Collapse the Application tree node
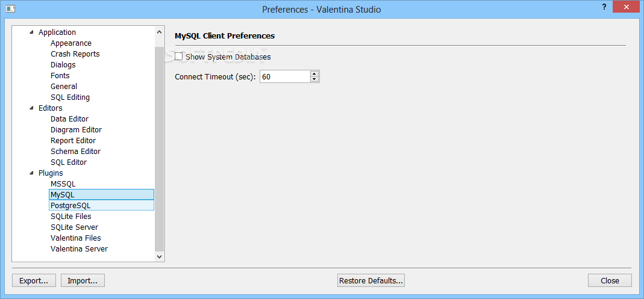The width and height of the screenshot is (644, 299). [32, 32]
